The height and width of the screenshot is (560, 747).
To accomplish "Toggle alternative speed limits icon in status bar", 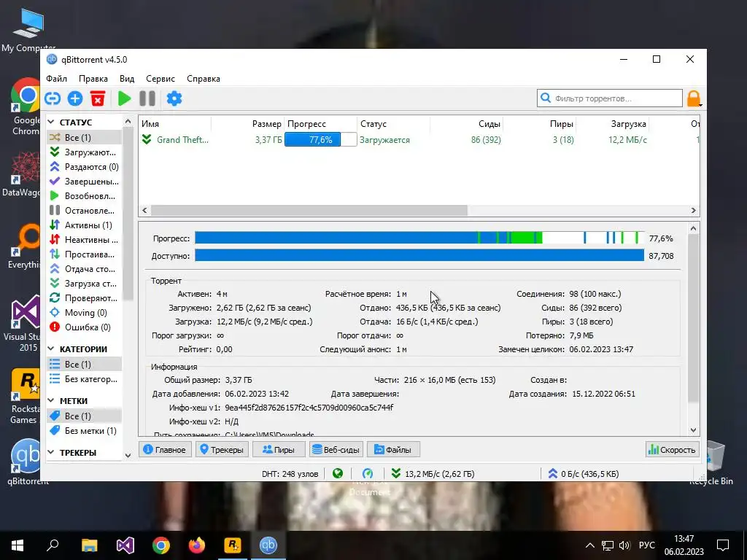I will [368, 473].
